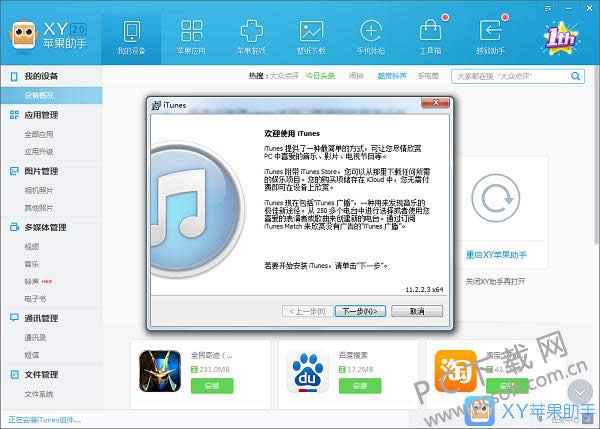Click the 全民奇迹 game app icon
This screenshot has width=600, height=429.
160,371
